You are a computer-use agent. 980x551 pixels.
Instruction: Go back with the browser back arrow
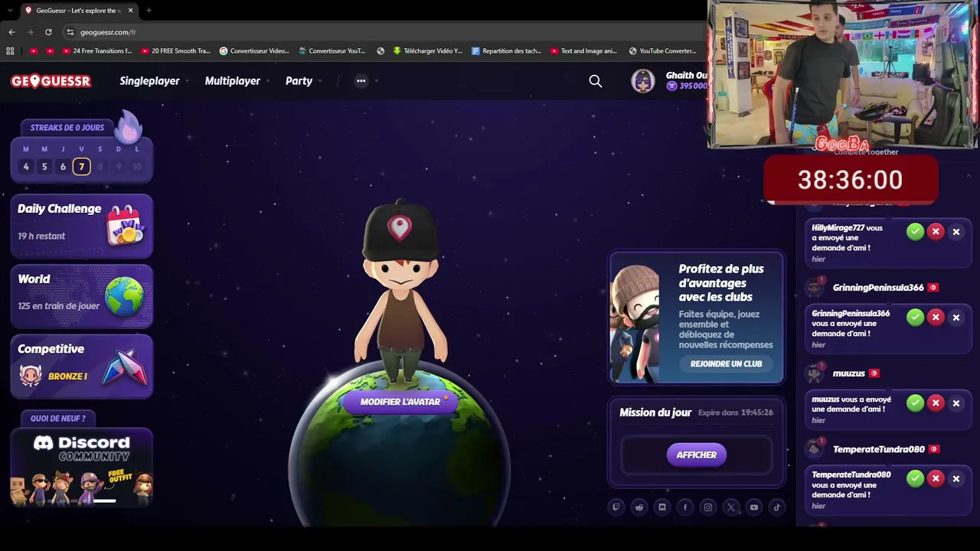point(11,32)
